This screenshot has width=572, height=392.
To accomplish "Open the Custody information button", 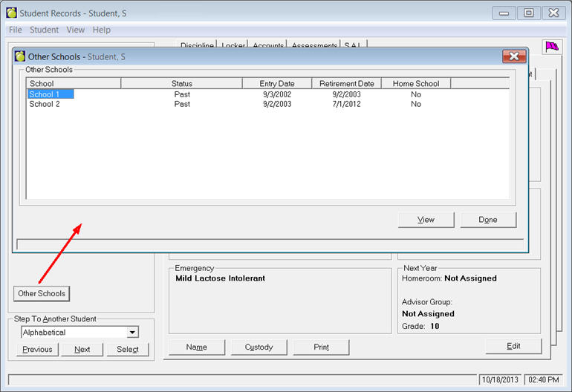I will [x=258, y=347].
